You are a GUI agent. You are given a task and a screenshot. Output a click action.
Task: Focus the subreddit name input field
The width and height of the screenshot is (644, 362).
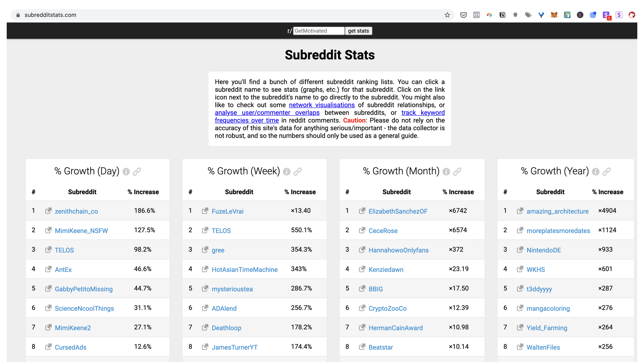pos(319,31)
